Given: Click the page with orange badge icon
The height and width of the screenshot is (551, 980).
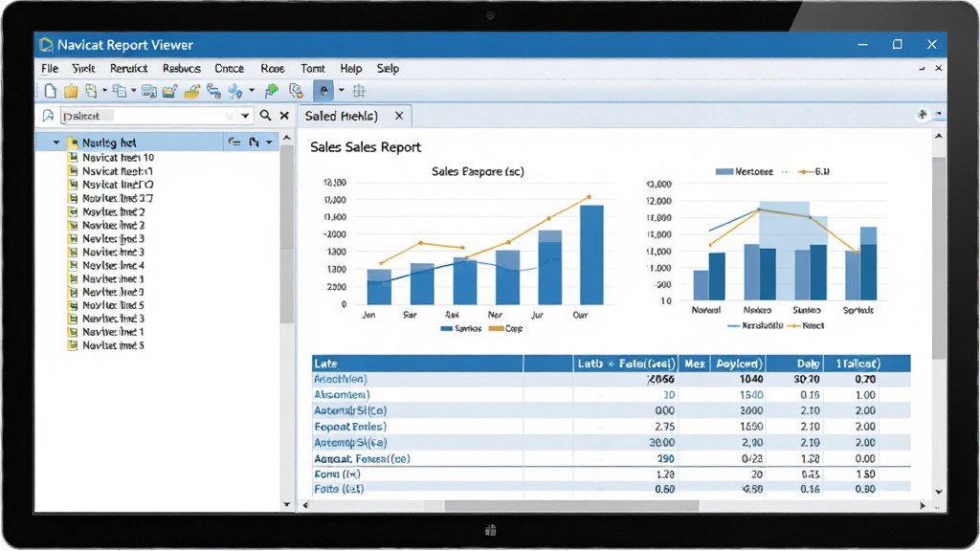Looking at the screenshot, I should (296, 91).
